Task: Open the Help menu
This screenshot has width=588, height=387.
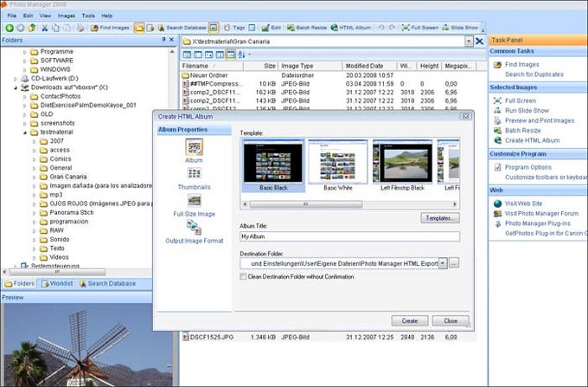Action: (107, 16)
